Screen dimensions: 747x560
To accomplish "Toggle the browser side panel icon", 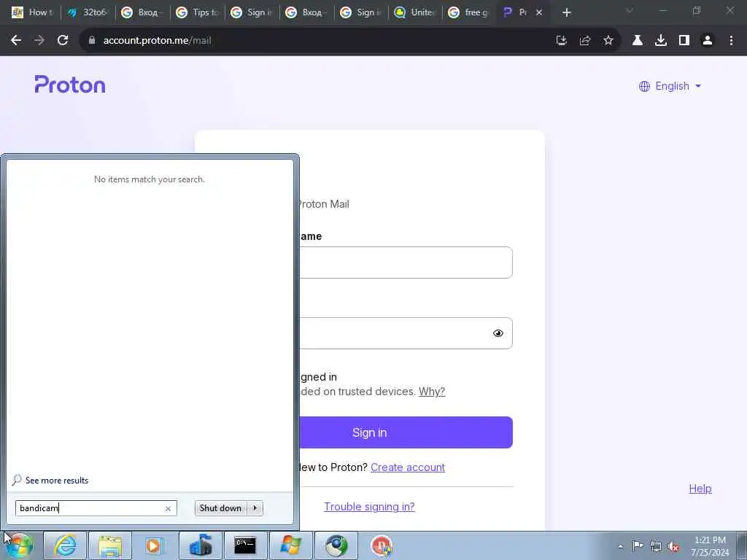I will pyautogui.click(x=684, y=41).
